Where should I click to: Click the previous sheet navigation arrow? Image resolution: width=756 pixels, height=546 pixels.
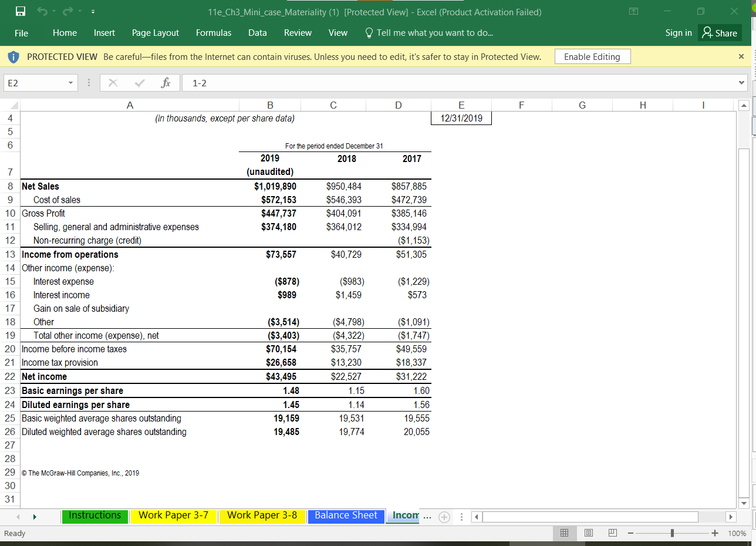(17, 518)
